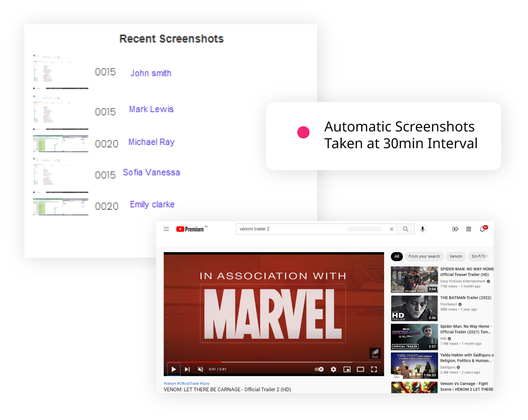
Task: Enable miniplayer mode
Action: pos(347,369)
